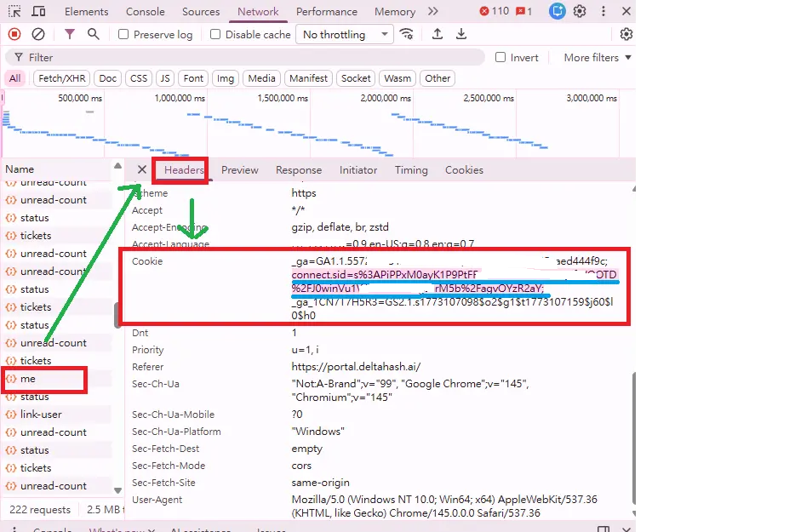Click the record network log stop icon
Viewport: 795px width, 532px height.
pos(14,34)
